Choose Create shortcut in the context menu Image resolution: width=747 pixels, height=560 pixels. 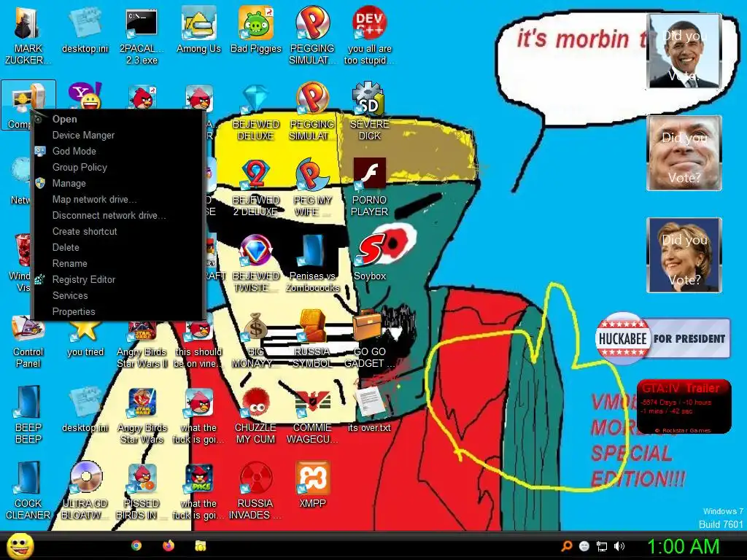pos(118,231)
